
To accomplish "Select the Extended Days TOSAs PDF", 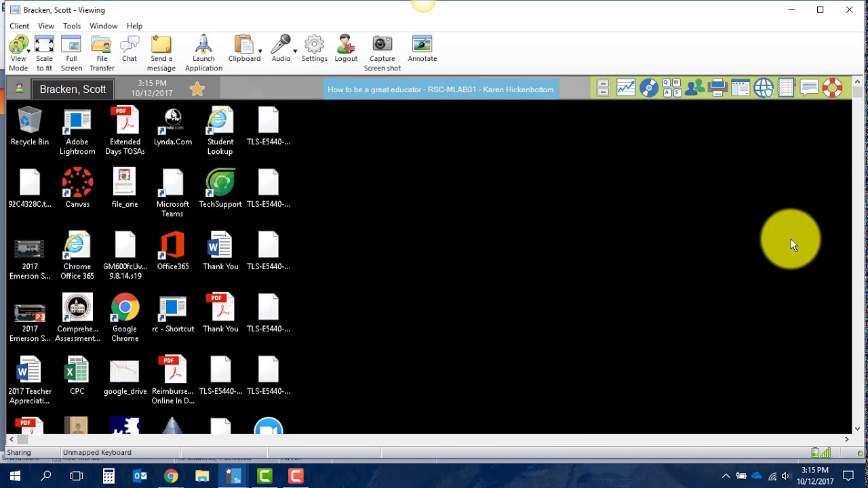I will click(125, 131).
